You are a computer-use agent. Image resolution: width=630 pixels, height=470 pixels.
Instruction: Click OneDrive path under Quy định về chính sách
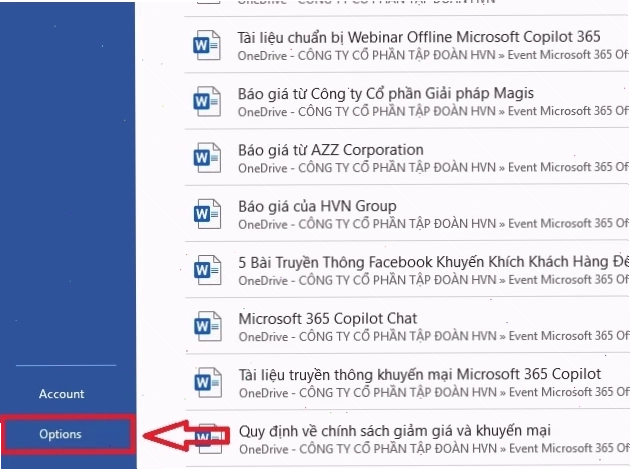pyautogui.click(x=434, y=449)
